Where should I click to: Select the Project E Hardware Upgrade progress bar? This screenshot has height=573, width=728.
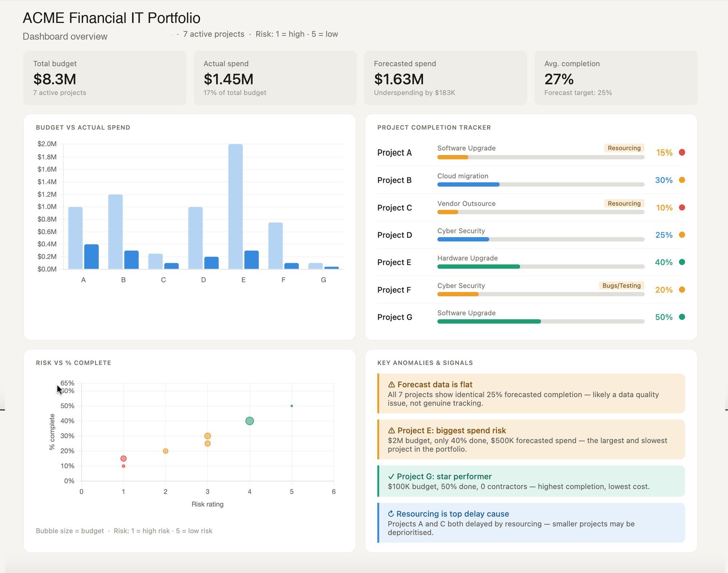click(x=541, y=267)
